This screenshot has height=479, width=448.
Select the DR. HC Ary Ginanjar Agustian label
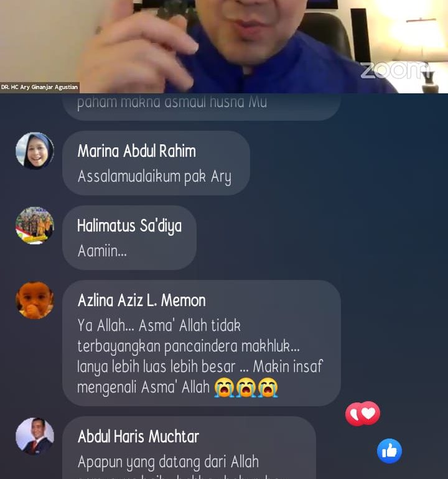(39, 87)
